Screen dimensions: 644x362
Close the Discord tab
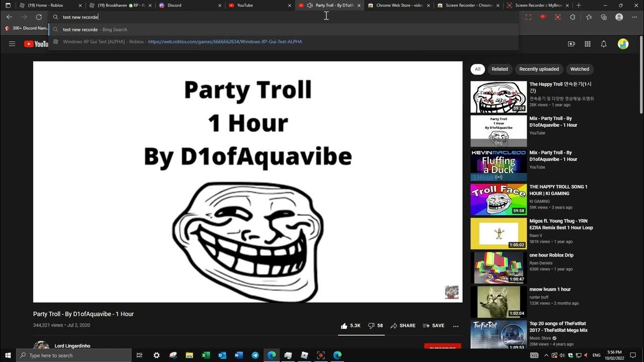coord(220,5)
